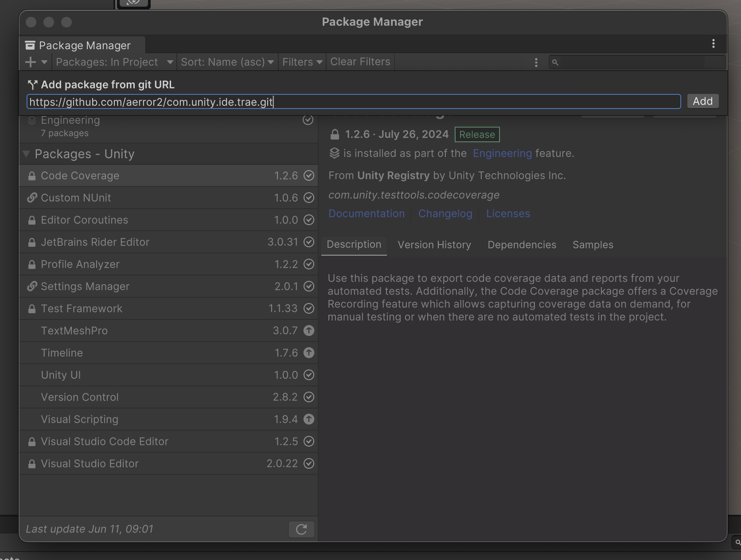The height and width of the screenshot is (560, 741).
Task: Click the lock icon next to Visual Studio Editor
Action: [x=32, y=464]
